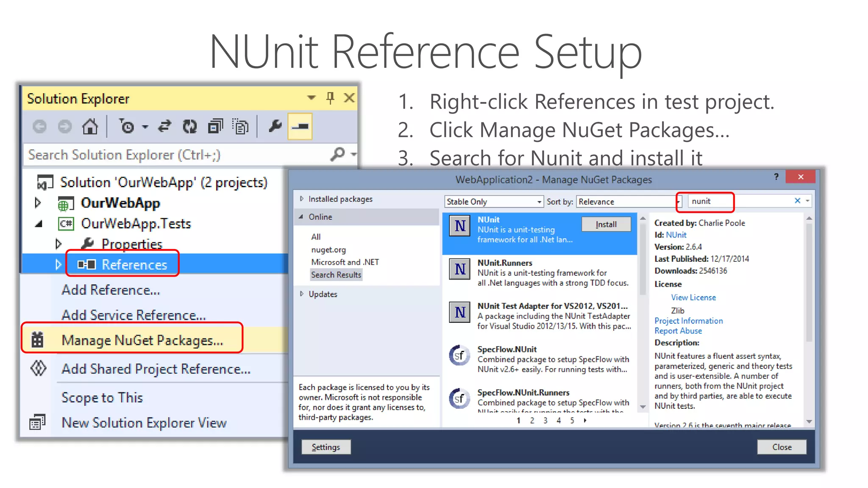Go to results page 2
The height and width of the screenshot is (488, 868).
click(x=532, y=420)
